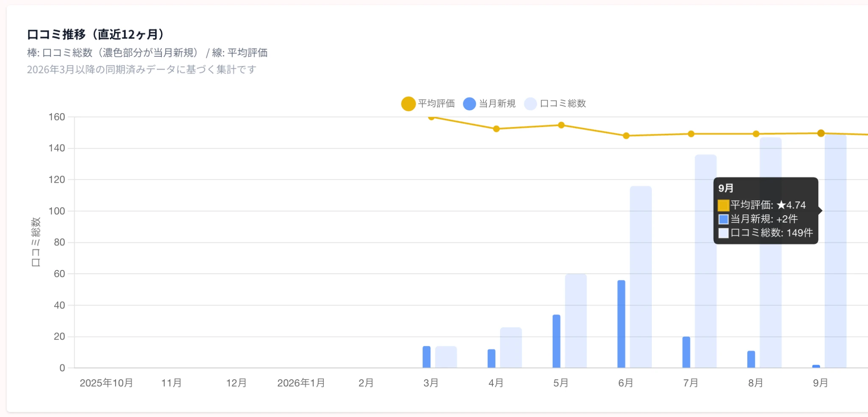868x417 pixels.
Task: Click the subtitle starting with 棒: 口コミ総数
Action: tap(147, 53)
